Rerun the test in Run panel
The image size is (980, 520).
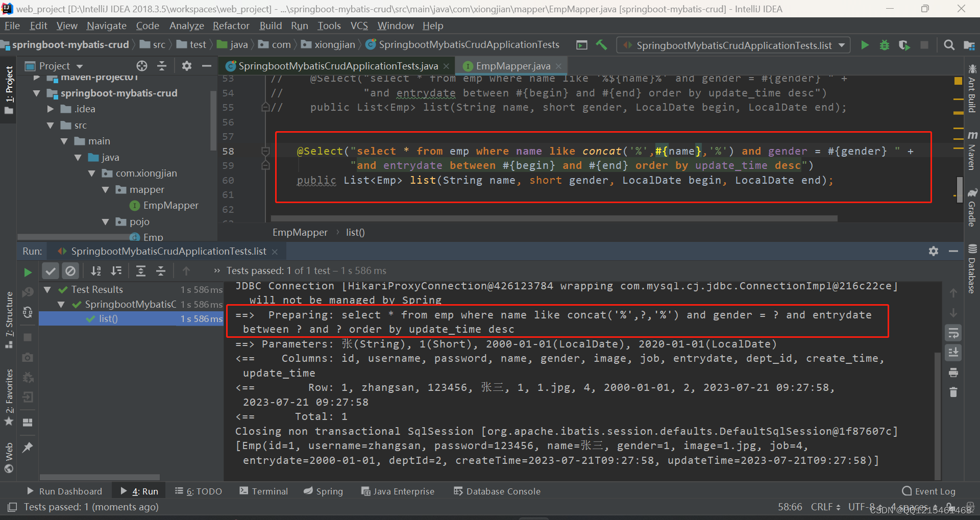28,272
